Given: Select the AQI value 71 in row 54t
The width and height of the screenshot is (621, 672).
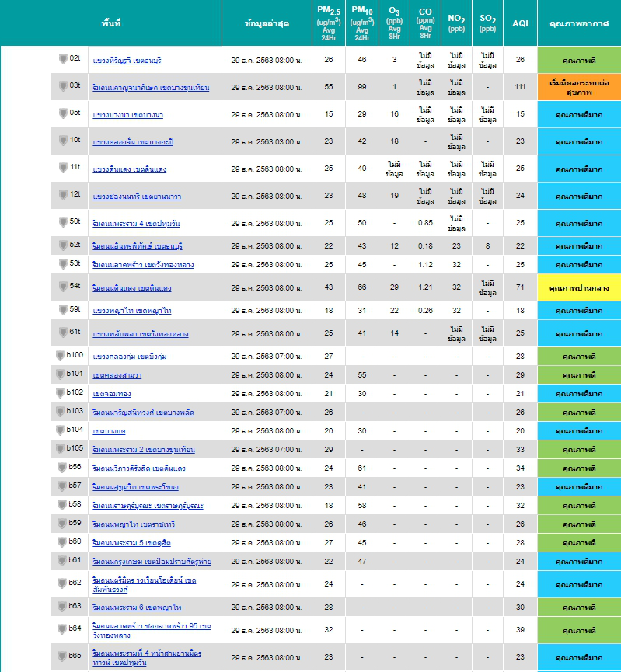Looking at the screenshot, I should pos(520,287).
